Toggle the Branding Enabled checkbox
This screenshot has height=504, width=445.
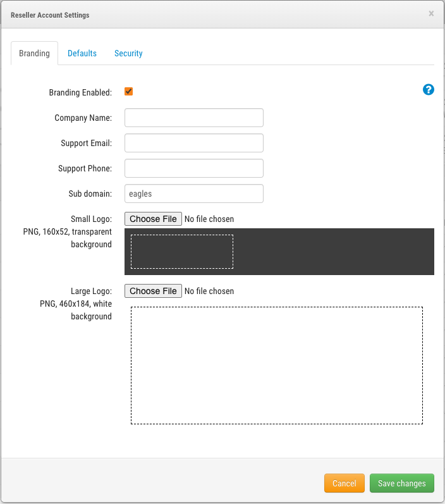(129, 92)
